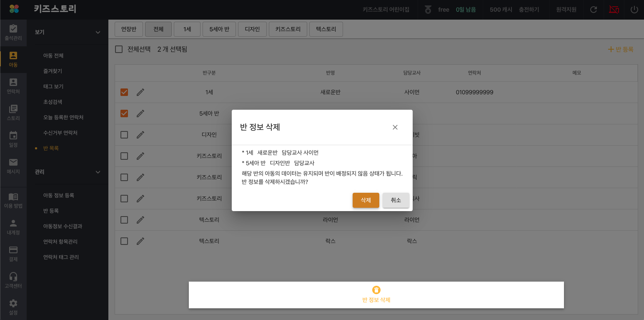This screenshot has height=320, width=644.
Task: Click the medal icon beside free
Action: [x=428, y=10]
